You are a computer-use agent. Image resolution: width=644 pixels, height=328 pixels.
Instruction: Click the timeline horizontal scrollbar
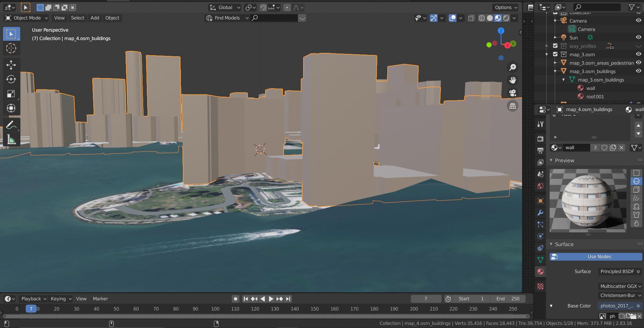(x=266, y=316)
